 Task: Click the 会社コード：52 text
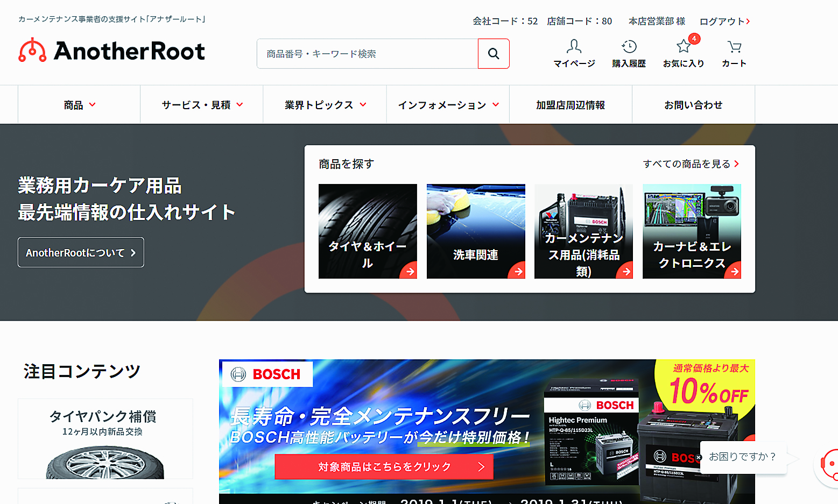tap(505, 22)
